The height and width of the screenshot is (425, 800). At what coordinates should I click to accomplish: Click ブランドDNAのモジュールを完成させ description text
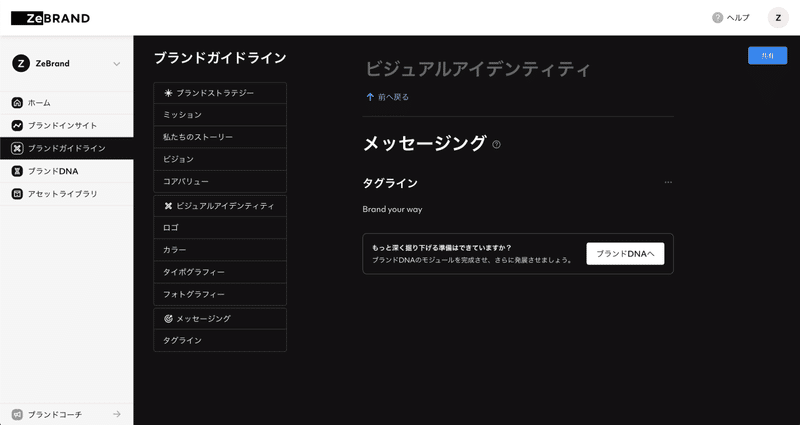(471, 260)
